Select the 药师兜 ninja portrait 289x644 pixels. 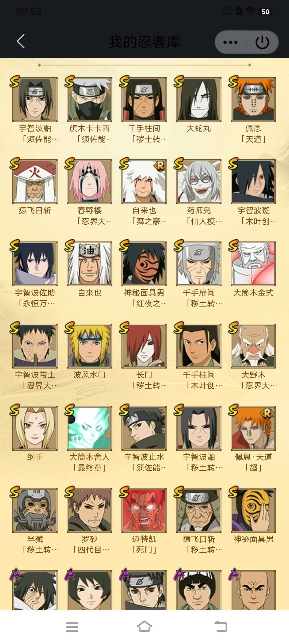pos(199,182)
